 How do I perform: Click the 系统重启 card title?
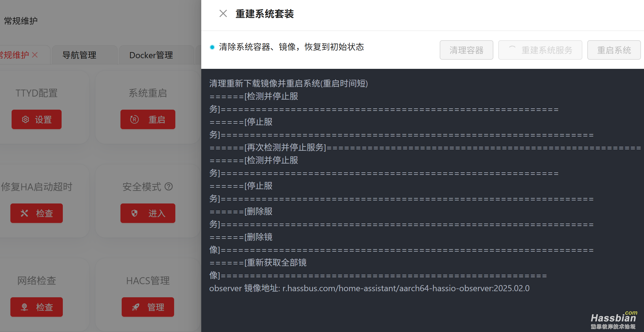point(148,93)
